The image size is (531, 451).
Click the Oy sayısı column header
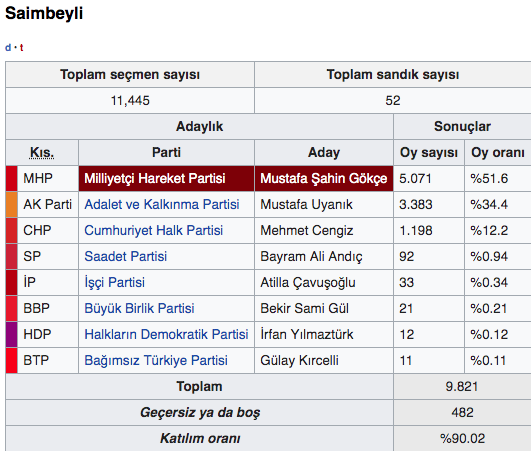[x=429, y=153]
